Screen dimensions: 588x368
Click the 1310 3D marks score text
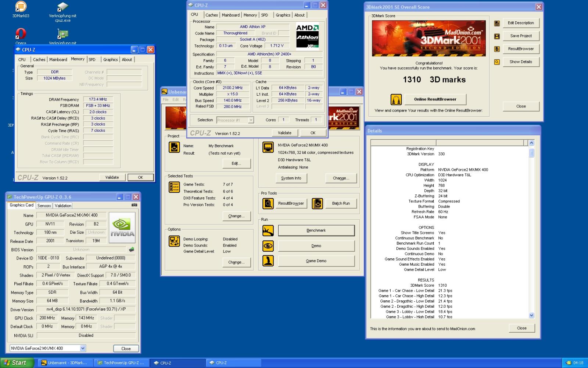pyautogui.click(x=434, y=79)
